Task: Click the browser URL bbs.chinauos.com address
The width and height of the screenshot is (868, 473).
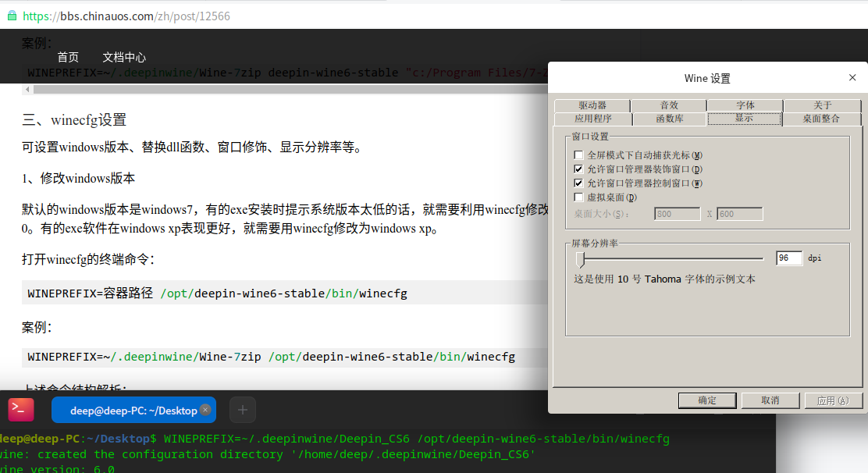Action: 126,16
